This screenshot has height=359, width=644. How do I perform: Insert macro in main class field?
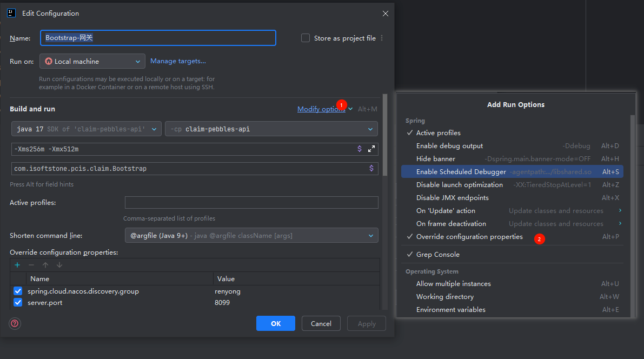pyautogui.click(x=371, y=168)
